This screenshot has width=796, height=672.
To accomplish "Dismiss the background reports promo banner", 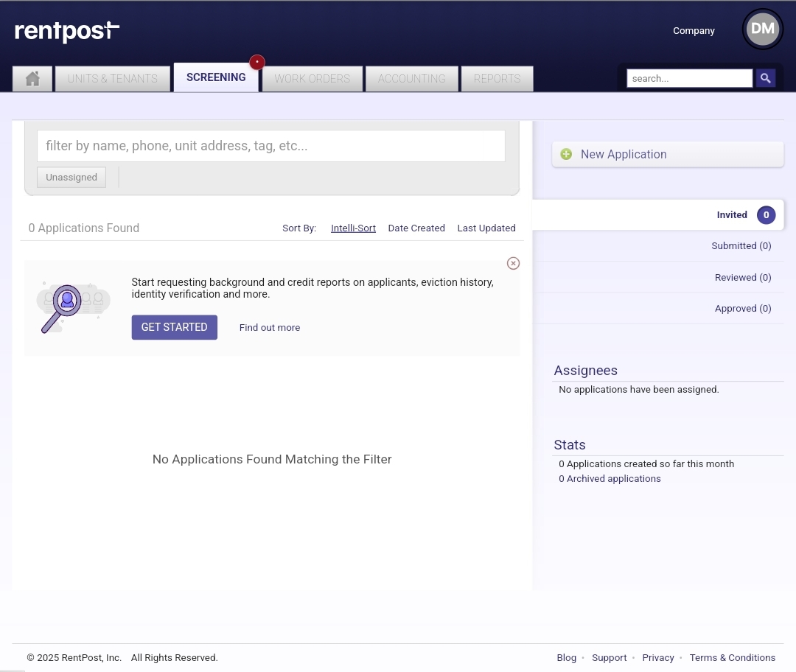I will coord(513,263).
